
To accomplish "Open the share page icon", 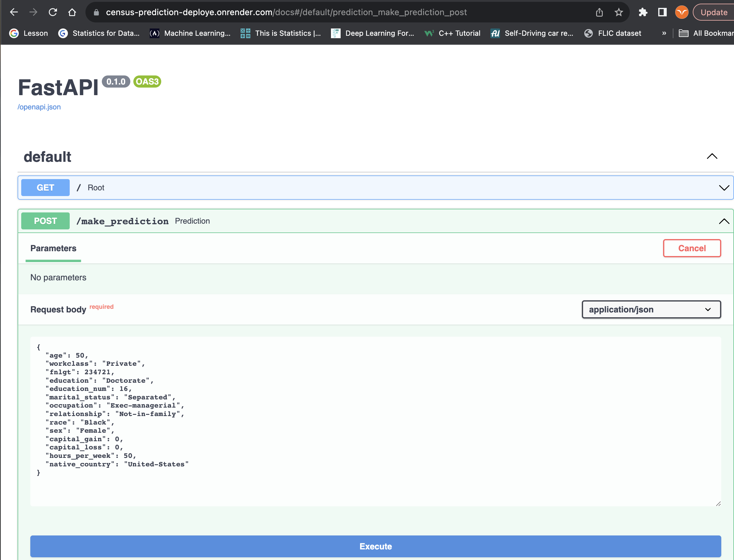I will (x=599, y=12).
